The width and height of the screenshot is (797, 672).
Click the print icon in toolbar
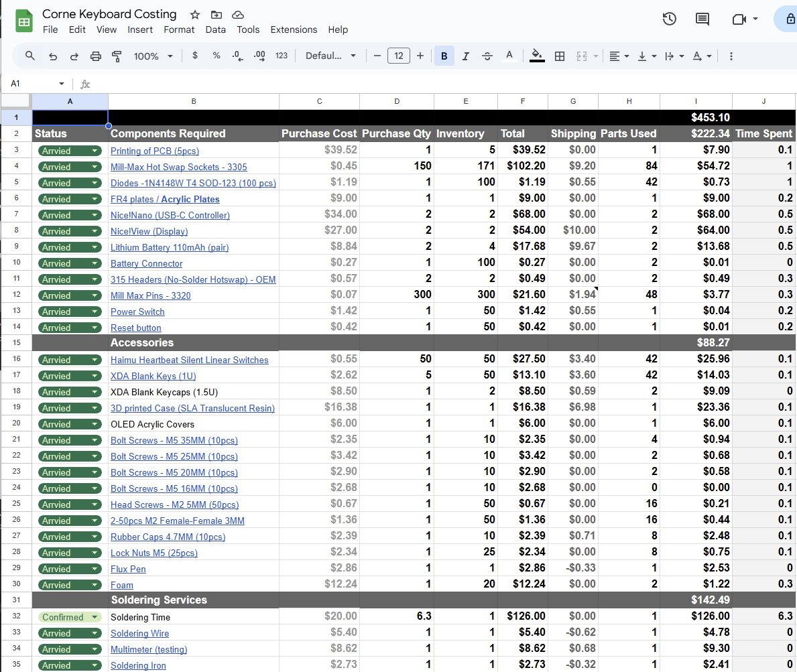[x=96, y=56]
